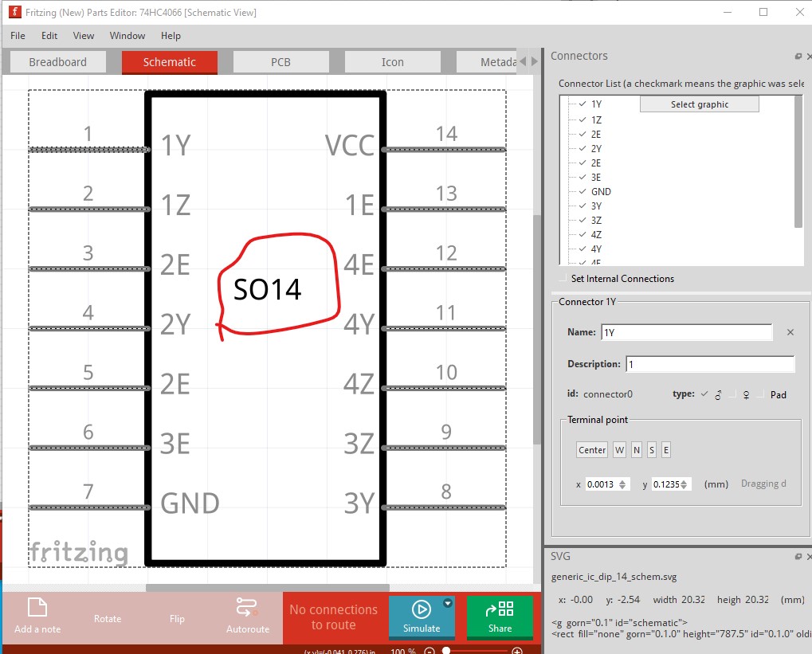
Task: Float the Connectors panel
Action: pyautogui.click(x=798, y=57)
